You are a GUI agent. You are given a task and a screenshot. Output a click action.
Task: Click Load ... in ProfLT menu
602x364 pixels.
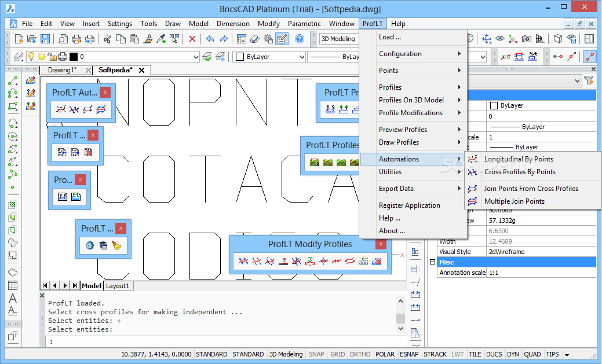[x=389, y=37]
